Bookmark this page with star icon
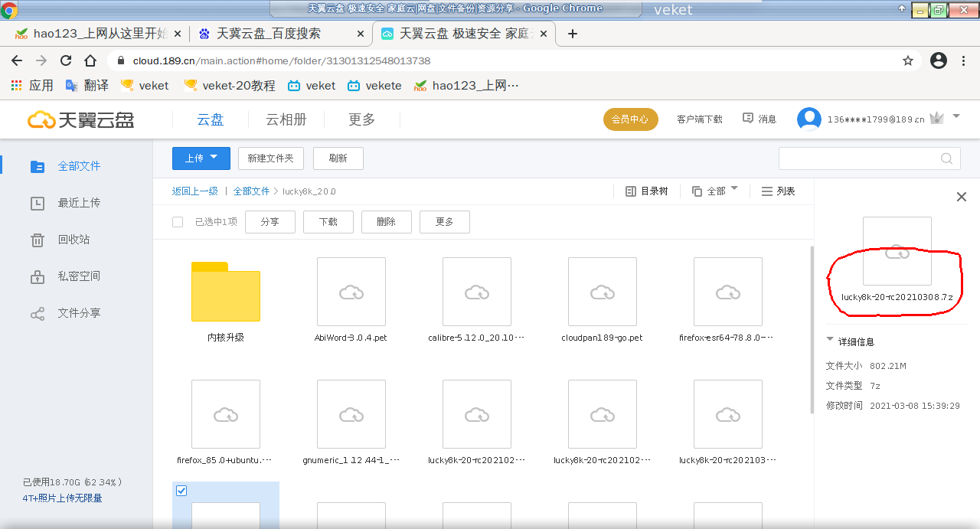Viewport: 980px width, 529px height. [908, 60]
